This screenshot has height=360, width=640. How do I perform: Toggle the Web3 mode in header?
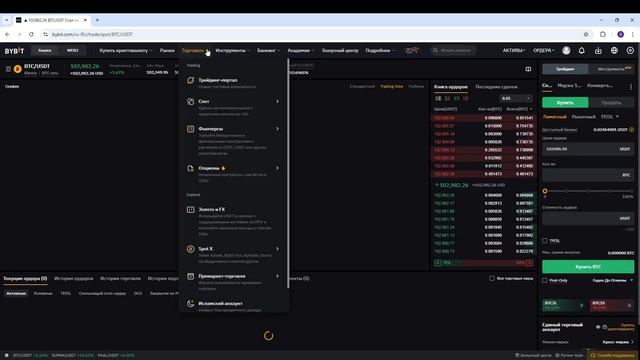click(72, 51)
